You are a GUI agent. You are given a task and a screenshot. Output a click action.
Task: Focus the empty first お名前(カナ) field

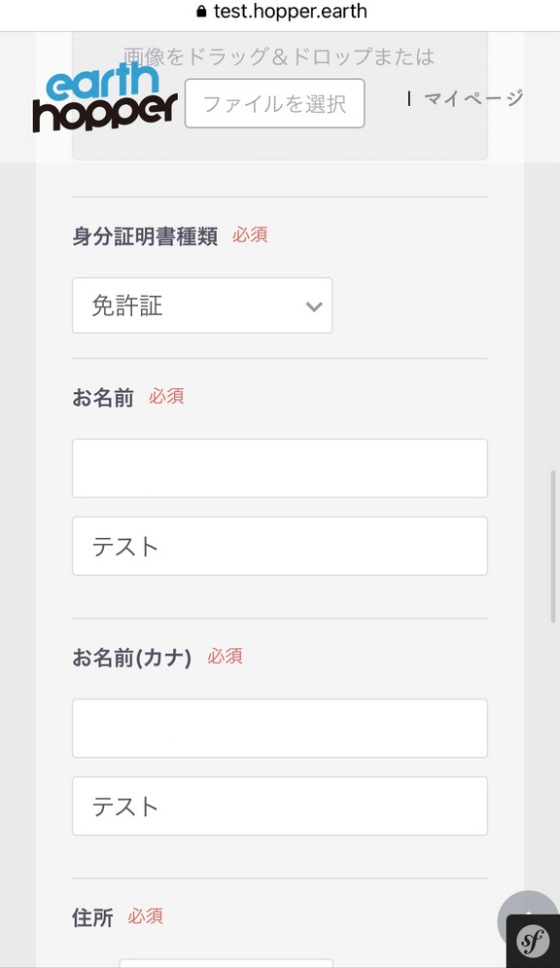(x=280, y=729)
